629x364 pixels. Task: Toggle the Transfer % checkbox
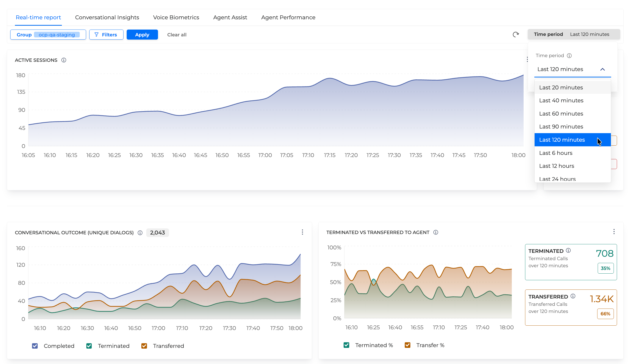click(x=407, y=345)
